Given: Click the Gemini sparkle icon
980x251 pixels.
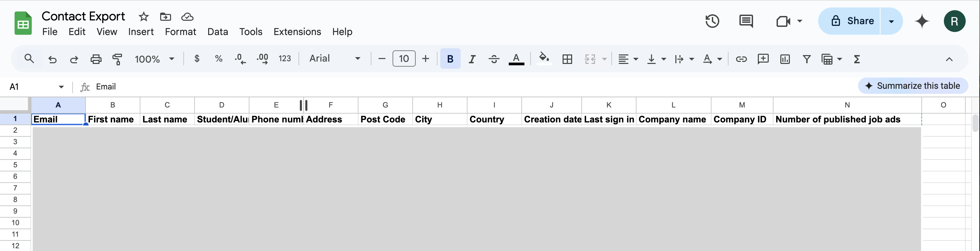Looking at the screenshot, I should [x=922, y=21].
